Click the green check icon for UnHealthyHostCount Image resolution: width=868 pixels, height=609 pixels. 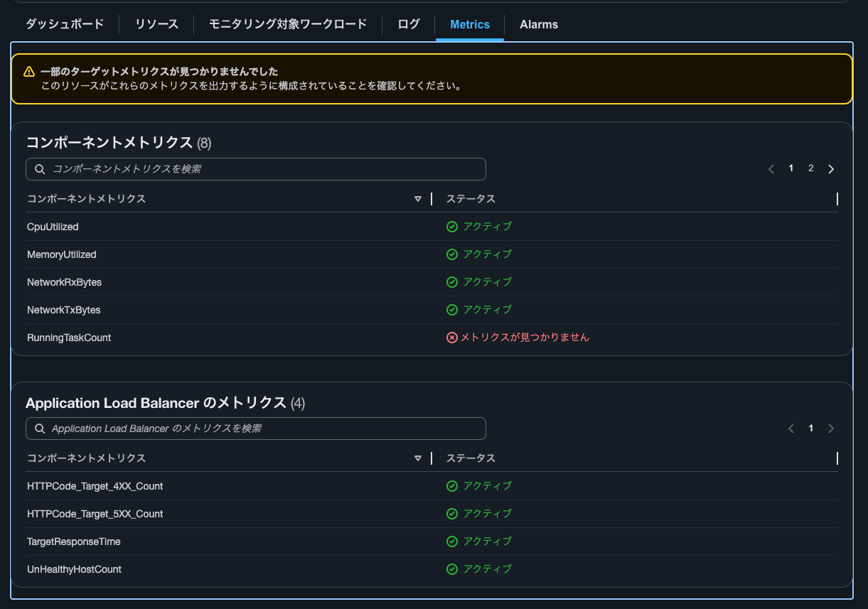tap(451, 569)
